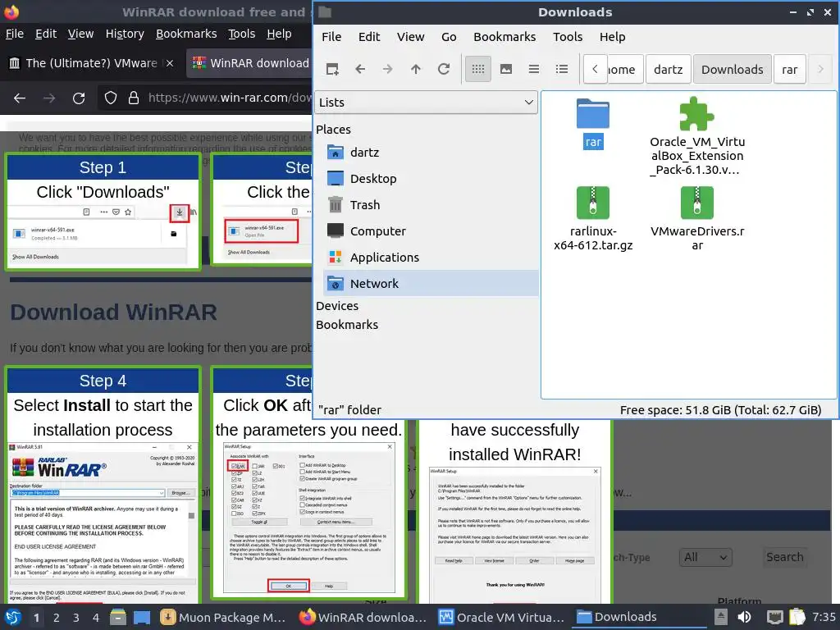840x630 pixels.
Task: Go up to the parent folder
Action: click(x=416, y=69)
